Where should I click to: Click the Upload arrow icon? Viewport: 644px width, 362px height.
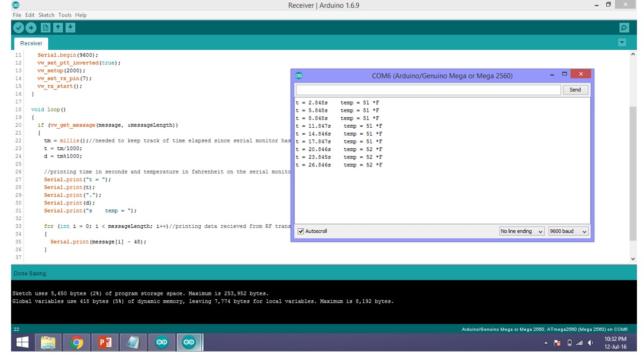[x=31, y=28]
